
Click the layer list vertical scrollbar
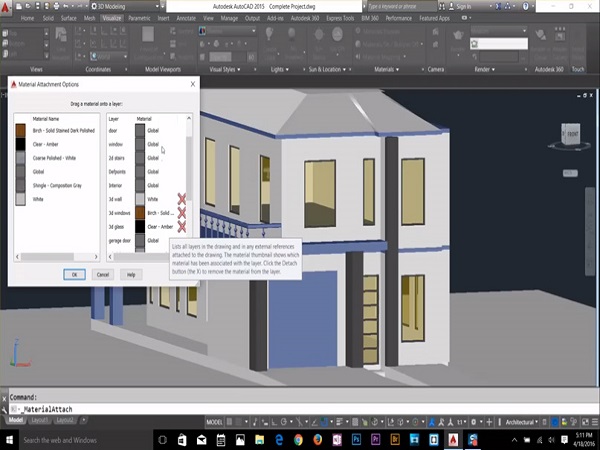(x=189, y=168)
